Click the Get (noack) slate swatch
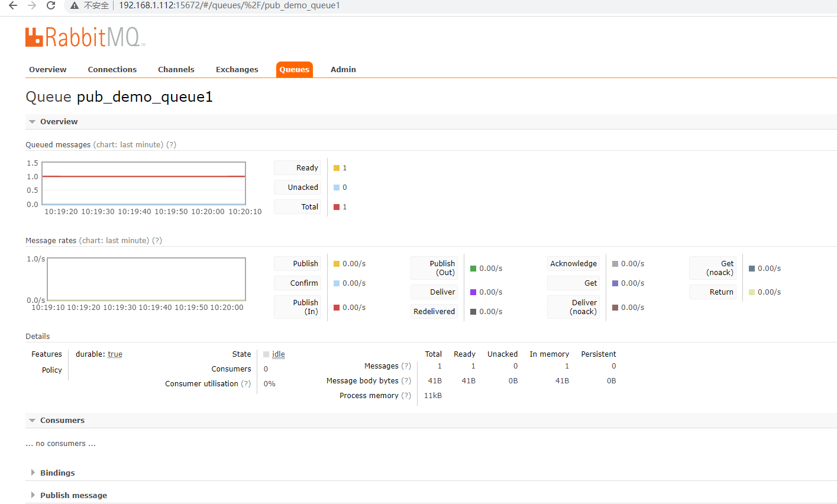The image size is (837, 504). 752,269
